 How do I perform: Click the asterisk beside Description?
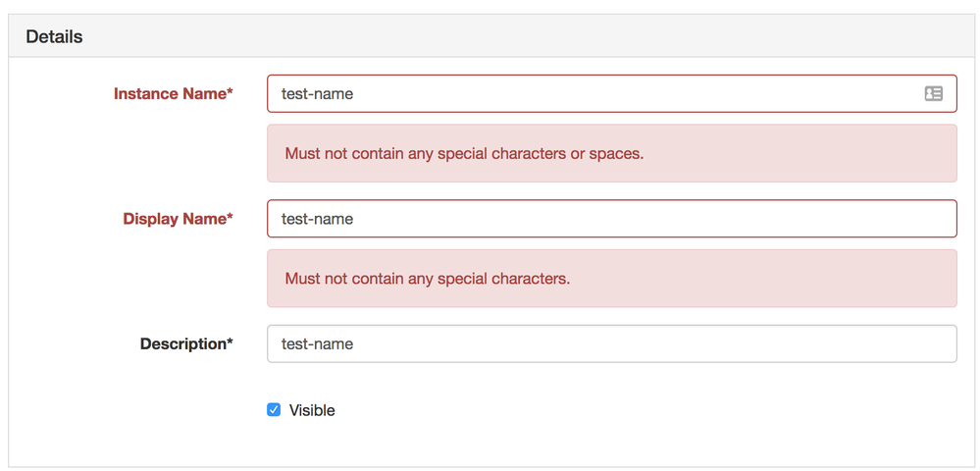231,343
